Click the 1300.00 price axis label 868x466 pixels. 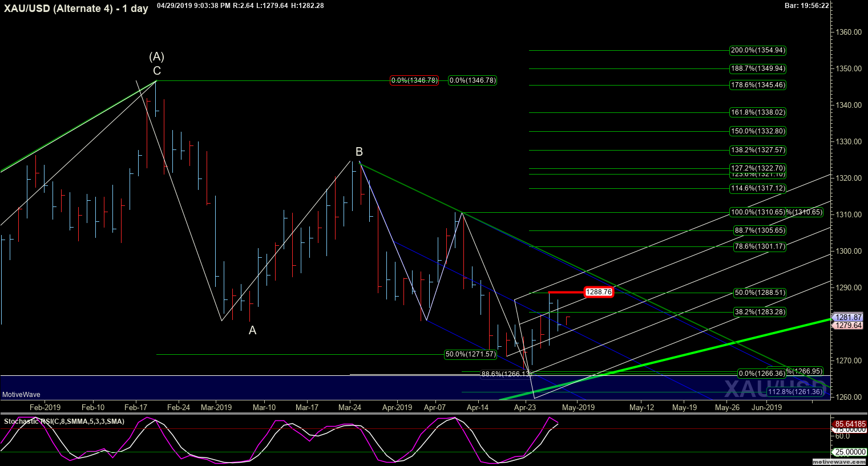(x=847, y=251)
